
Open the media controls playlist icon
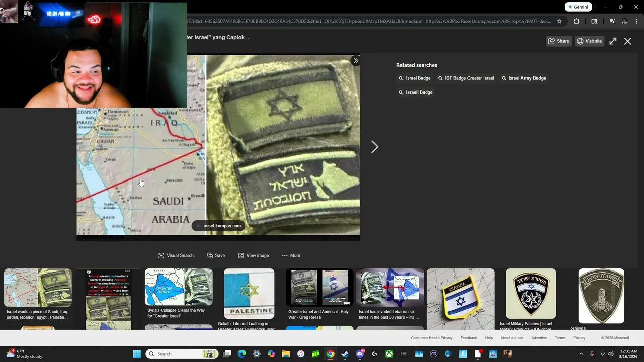point(612,21)
